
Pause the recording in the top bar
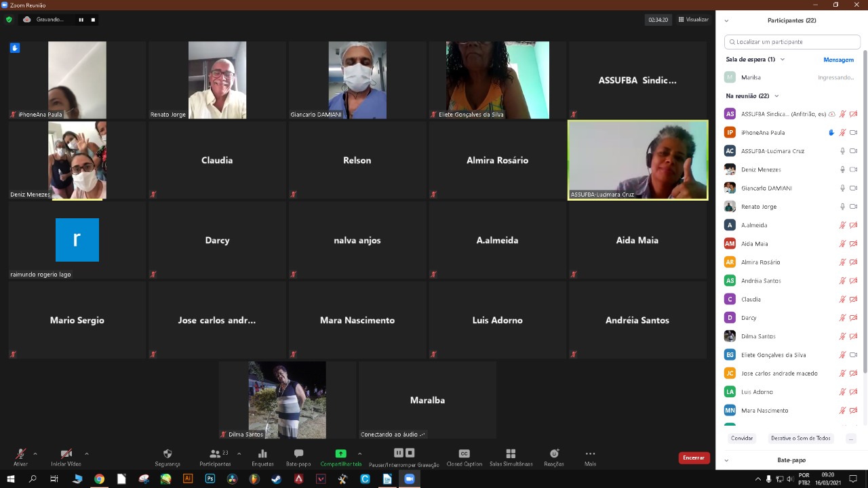pyautogui.click(x=81, y=20)
